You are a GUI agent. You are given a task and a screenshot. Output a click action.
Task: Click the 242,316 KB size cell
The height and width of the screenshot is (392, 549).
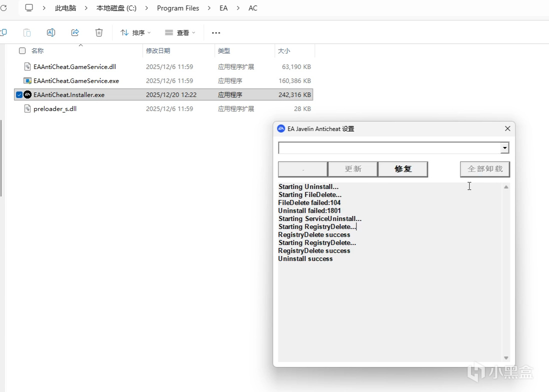click(x=294, y=94)
